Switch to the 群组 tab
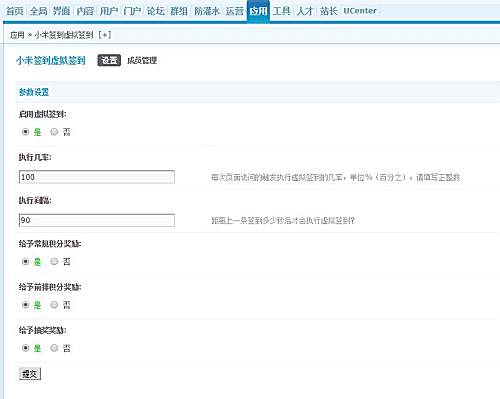Screen dimensions: 500x399 click(179, 11)
